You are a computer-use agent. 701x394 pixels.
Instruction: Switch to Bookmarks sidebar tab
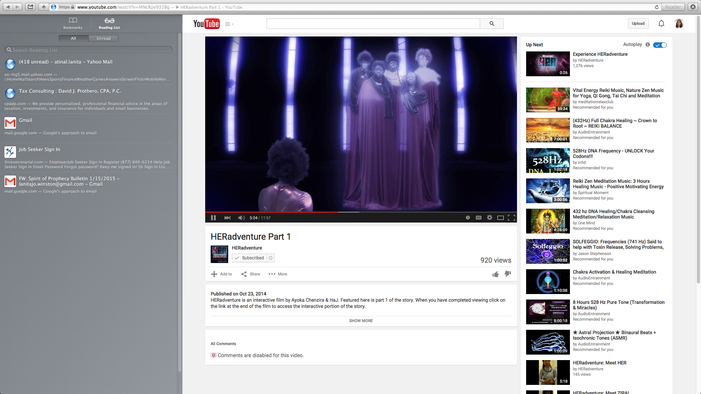(72, 23)
